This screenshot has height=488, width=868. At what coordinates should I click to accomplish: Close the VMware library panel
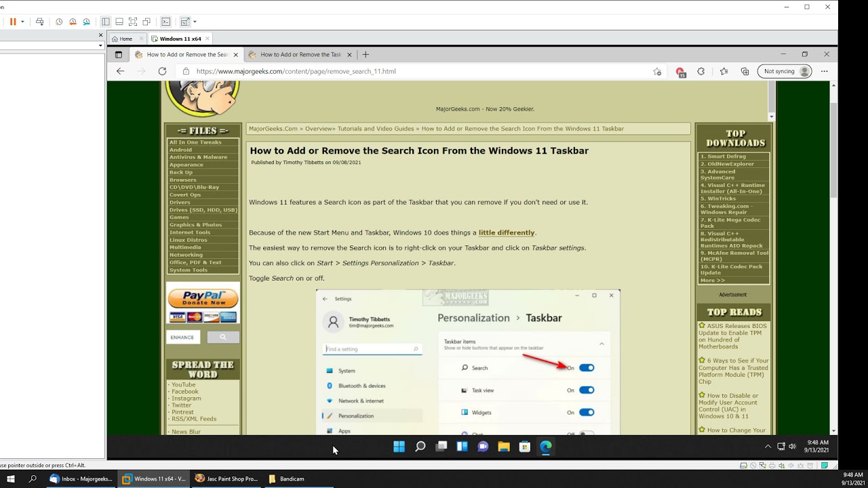click(101, 35)
